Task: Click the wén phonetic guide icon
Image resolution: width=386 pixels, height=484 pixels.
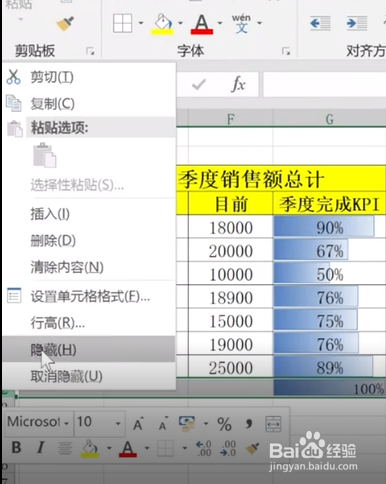Action: point(241,23)
